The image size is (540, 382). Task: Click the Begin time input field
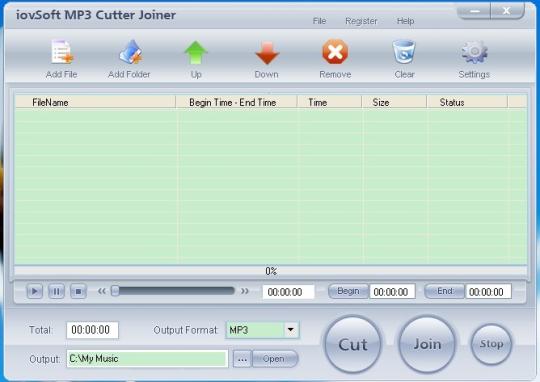(392, 292)
